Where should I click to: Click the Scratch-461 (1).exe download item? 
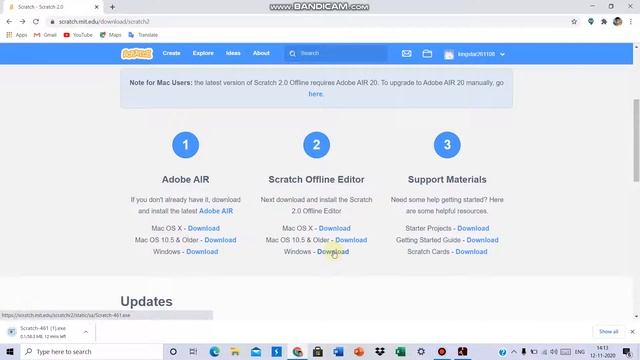pyautogui.click(x=43, y=332)
